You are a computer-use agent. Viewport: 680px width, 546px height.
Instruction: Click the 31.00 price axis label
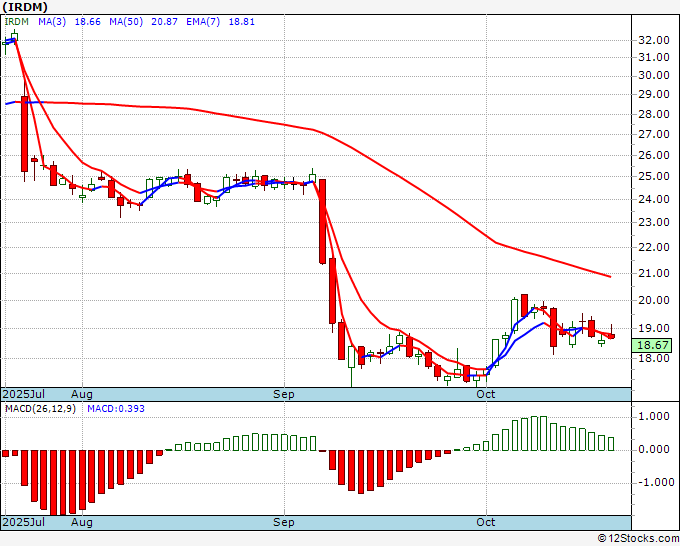[654, 57]
